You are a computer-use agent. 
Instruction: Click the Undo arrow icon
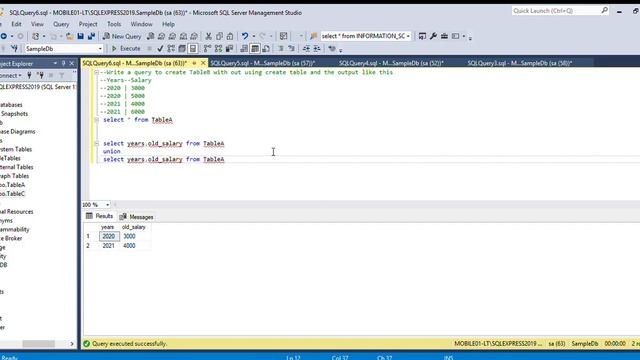click(x=245, y=36)
